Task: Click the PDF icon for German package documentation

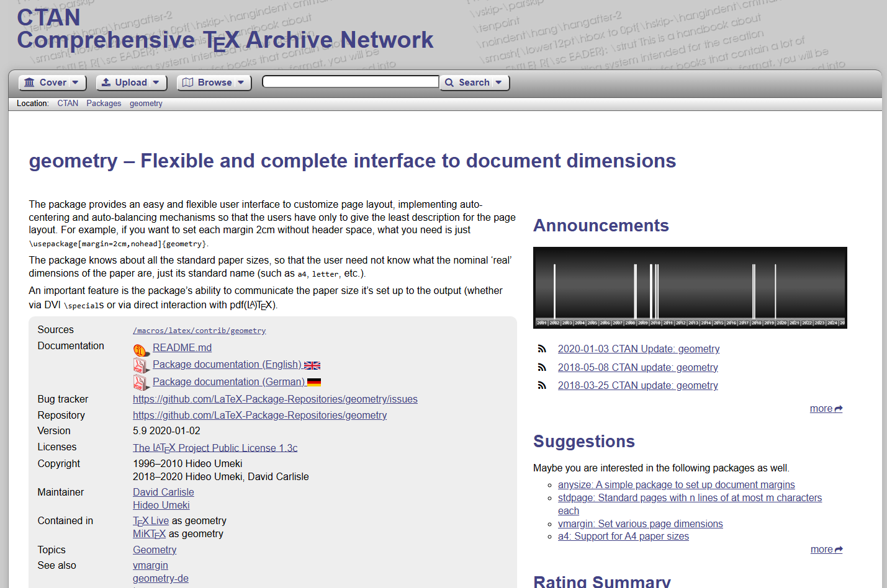Action: (x=140, y=383)
